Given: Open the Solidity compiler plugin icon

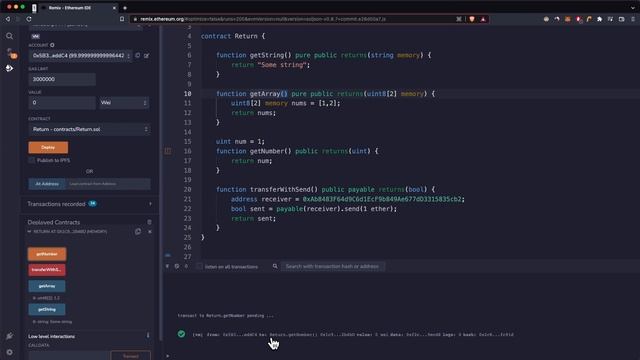Looking at the screenshot, I should pyautogui.click(x=10, y=53).
